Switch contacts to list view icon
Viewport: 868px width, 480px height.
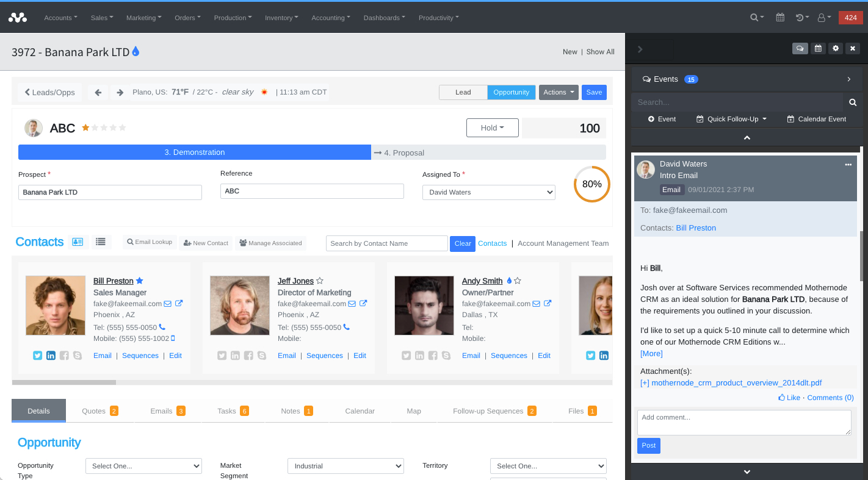[101, 242]
